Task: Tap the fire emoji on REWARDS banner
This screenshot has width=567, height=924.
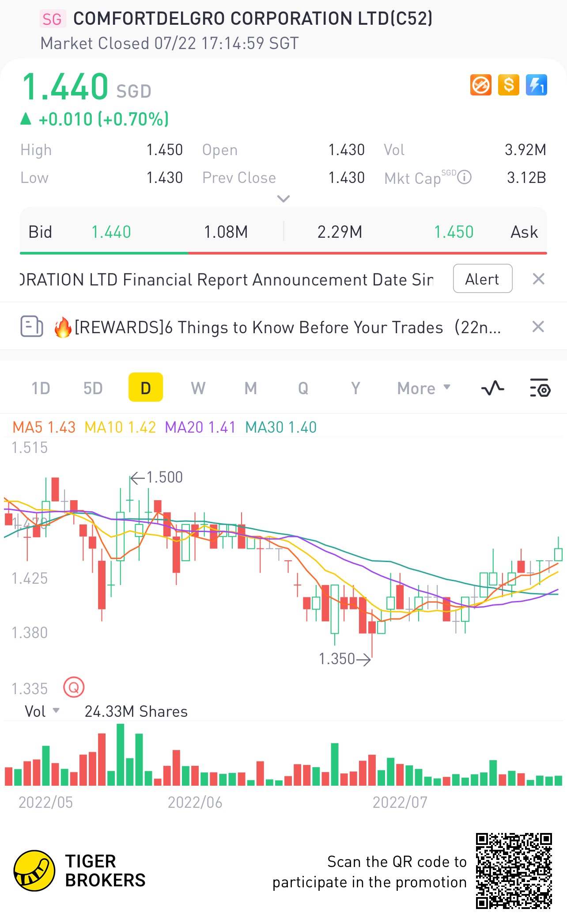Action: coord(63,327)
